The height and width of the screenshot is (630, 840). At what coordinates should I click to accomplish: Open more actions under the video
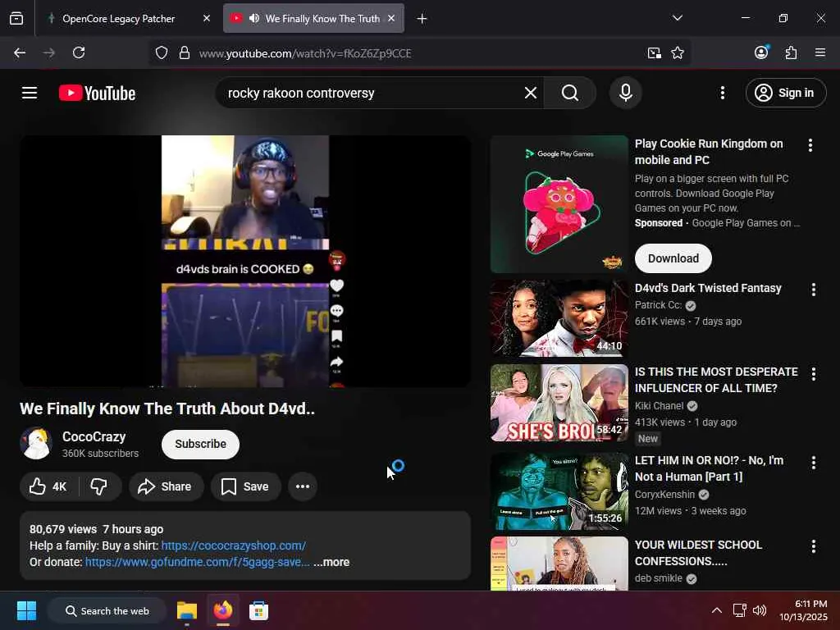[x=303, y=486]
